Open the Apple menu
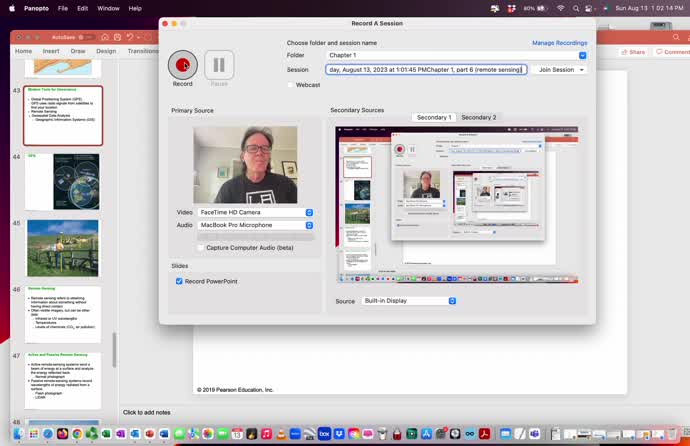This screenshot has height=446, width=690. (x=9, y=8)
